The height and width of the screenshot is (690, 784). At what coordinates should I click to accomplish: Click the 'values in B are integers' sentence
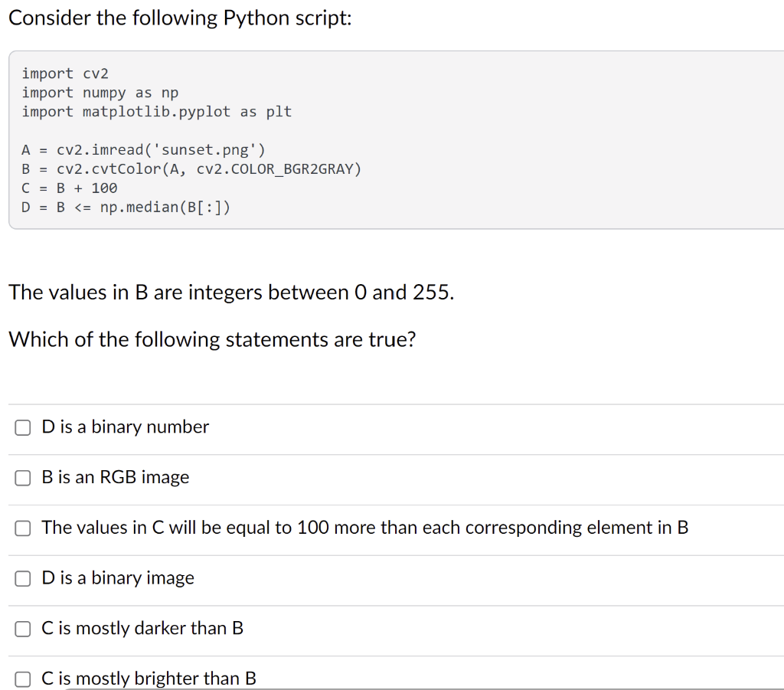(231, 292)
